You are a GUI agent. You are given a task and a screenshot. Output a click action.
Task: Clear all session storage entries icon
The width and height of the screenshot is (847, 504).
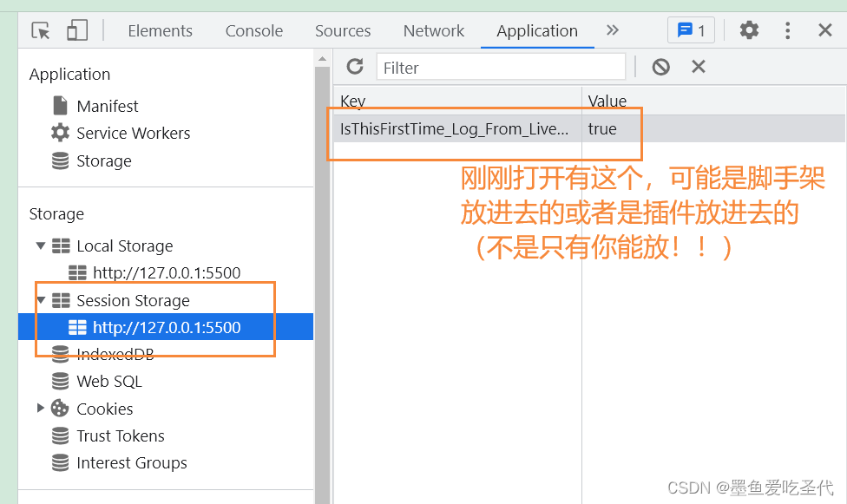click(660, 67)
